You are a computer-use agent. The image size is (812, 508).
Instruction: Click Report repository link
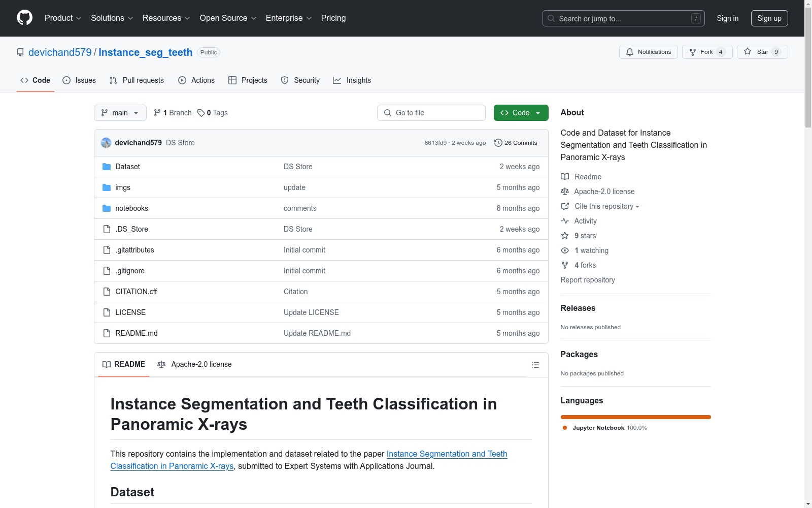tap(588, 280)
